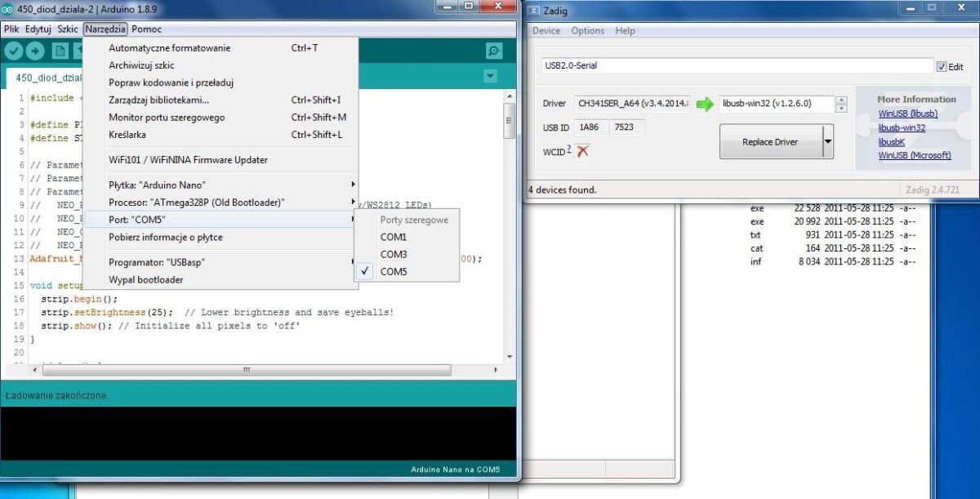The height and width of the screenshot is (499, 980).
Task: Open Monitor portu szeregowego
Action: [221, 117]
